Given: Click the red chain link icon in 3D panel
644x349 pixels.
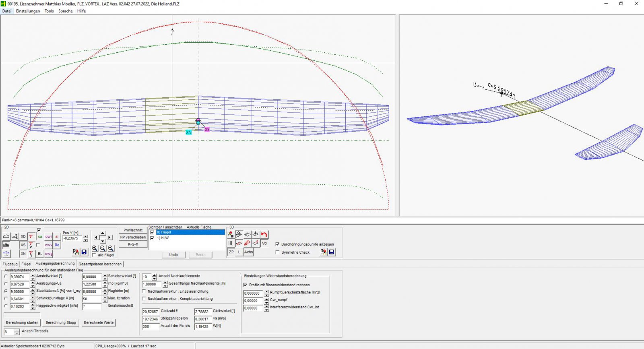Looking at the screenshot, I should tap(247, 243).
